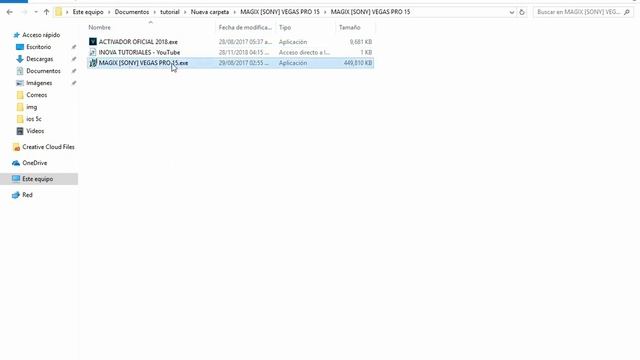Viewport: 640px width, 360px height.
Task: Open the first MAGIX [SONY] VEGAS PRO 15 breadcrumb
Action: coord(280,12)
